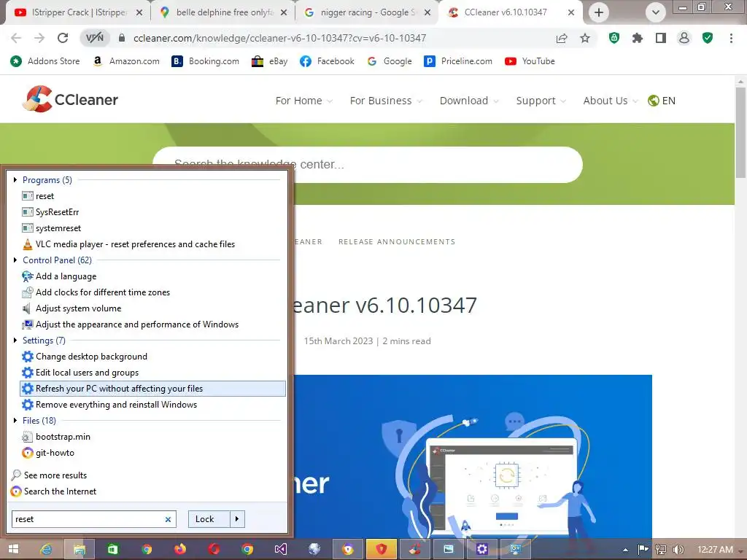
Task: Click Search the knowledge center field
Action: point(368,164)
